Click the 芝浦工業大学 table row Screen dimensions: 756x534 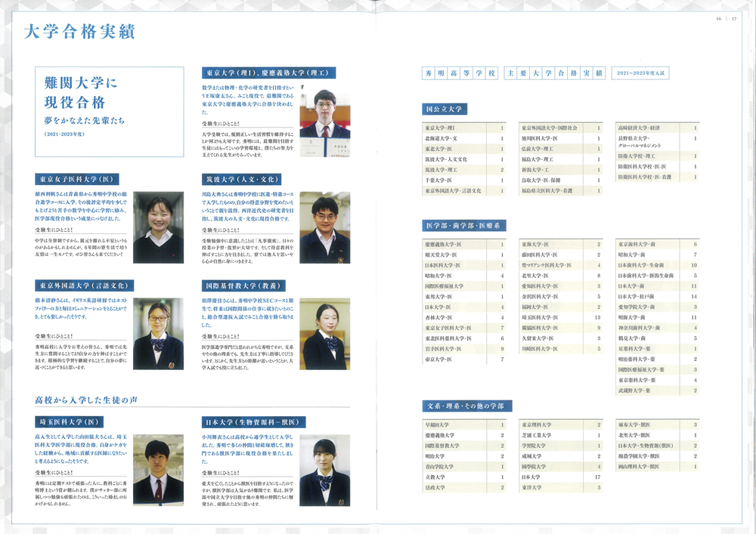pyautogui.click(x=561, y=436)
